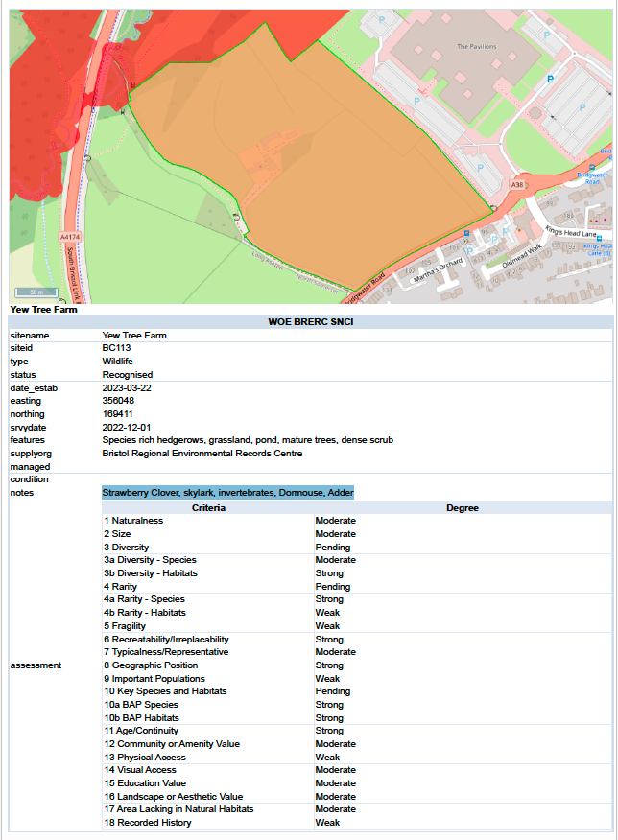This screenshot has height=840, width=618.
Task: Click Strong degree for 3b Diversity - Habitats
Action: [x=329, y=573]
